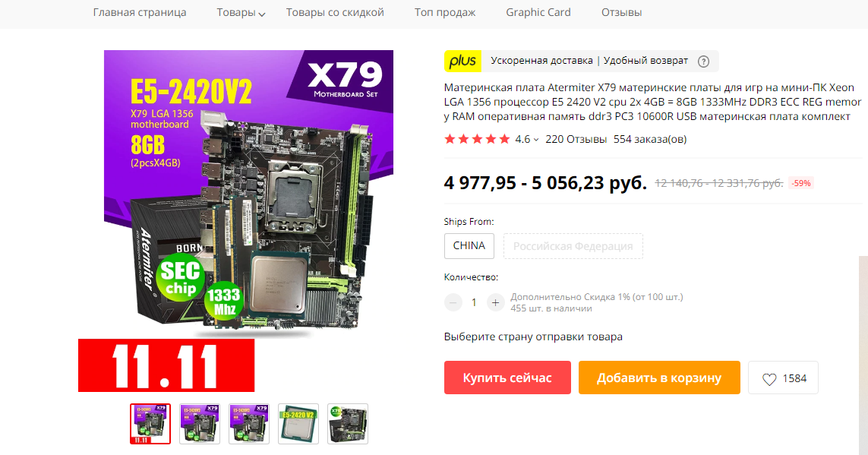Click Добавить в корзину button
868x455 pixels.
pyautogui.click(x=659, y=378)
